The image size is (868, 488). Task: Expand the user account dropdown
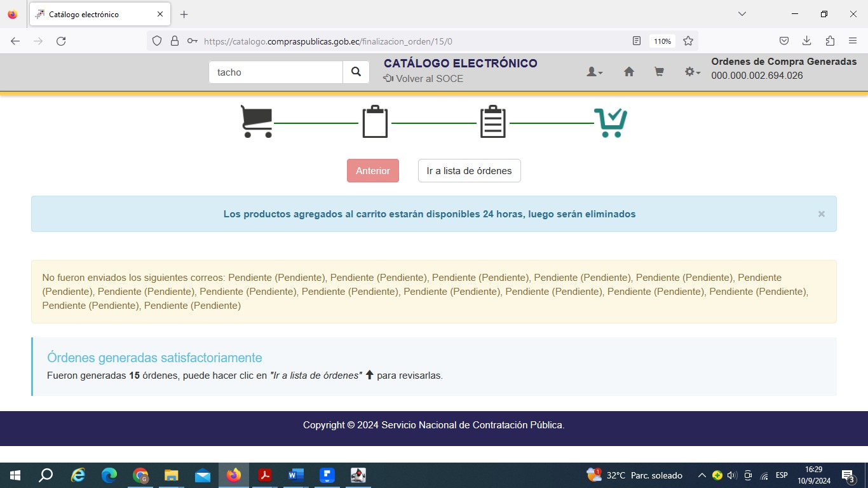[x=594, y=72]
